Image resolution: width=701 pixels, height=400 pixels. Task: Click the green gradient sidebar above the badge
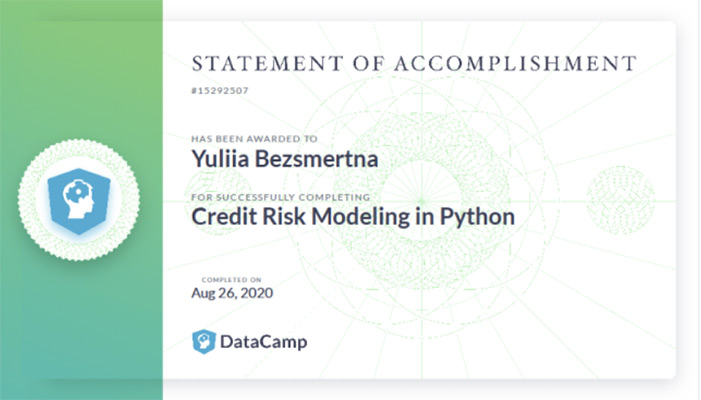tap(81, 67)
